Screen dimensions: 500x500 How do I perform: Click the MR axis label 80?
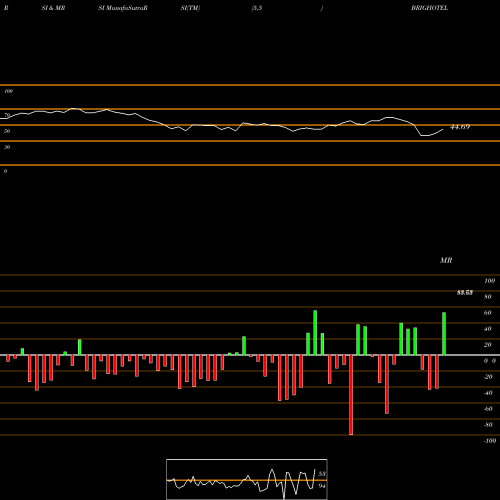(488, 297)
